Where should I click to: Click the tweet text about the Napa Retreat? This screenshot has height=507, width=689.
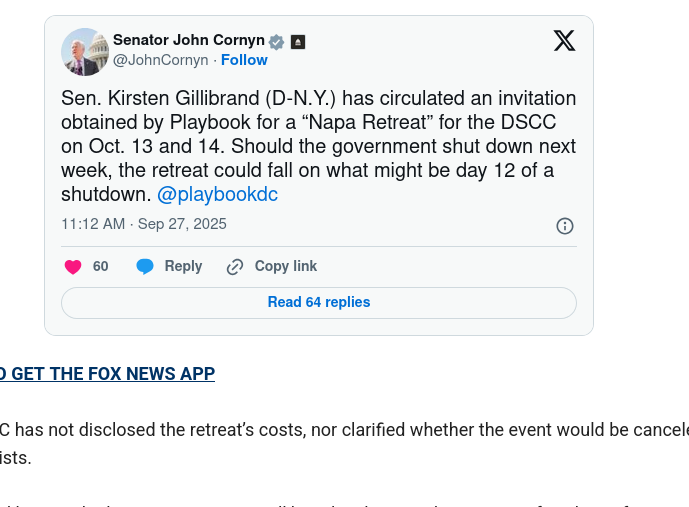318,146
